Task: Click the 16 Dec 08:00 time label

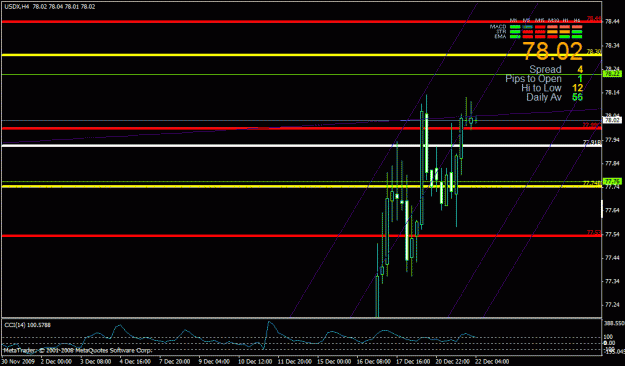Action: pos(374,362)
